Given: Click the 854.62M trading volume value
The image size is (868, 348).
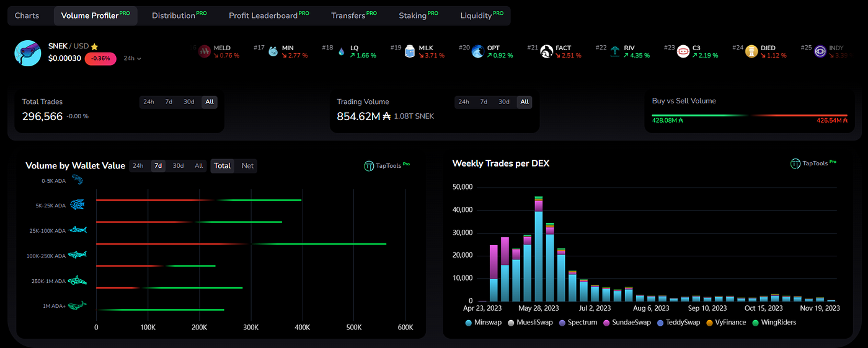Looking at the screenshot, I should 364,116.
